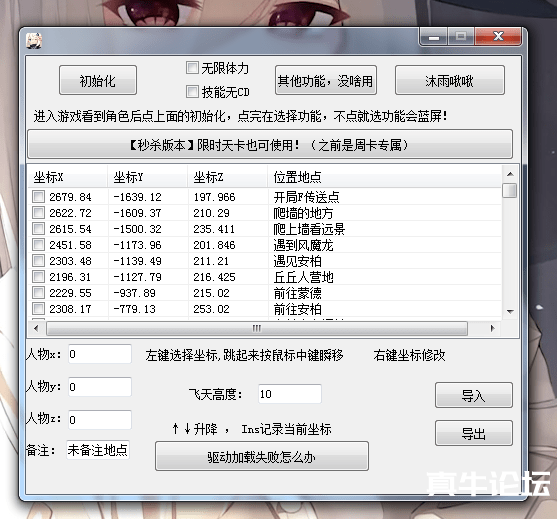Select the 前往安柏 location text
Image resolution: width=557 pixels, height=519 pixels.
click(297, 309)
